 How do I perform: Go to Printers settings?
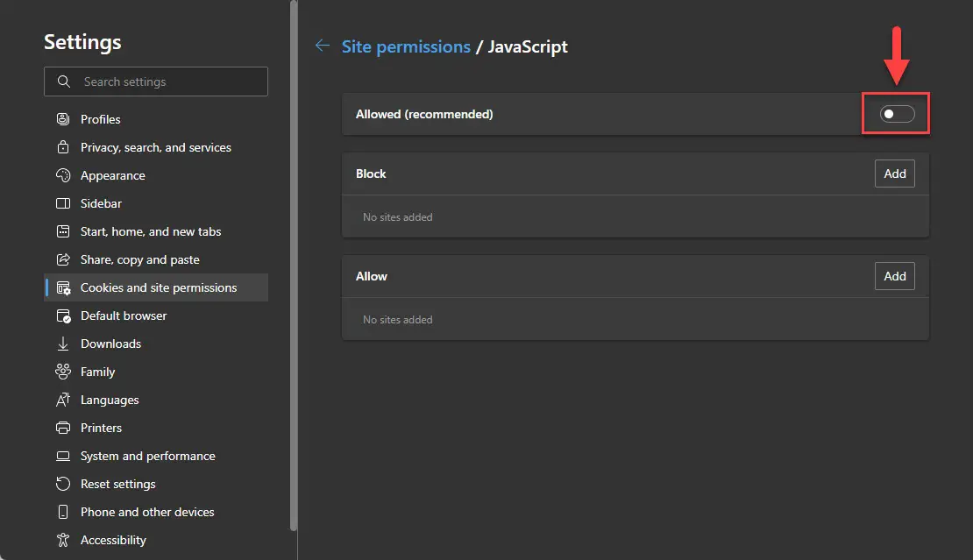(156, 428)
